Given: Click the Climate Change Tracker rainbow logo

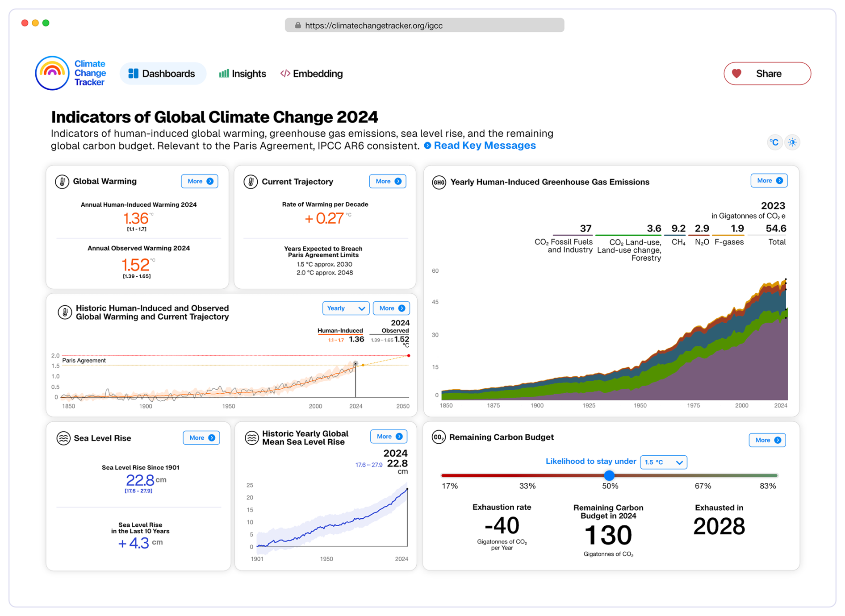Looking at the screenshot, I should click(52, 73).
